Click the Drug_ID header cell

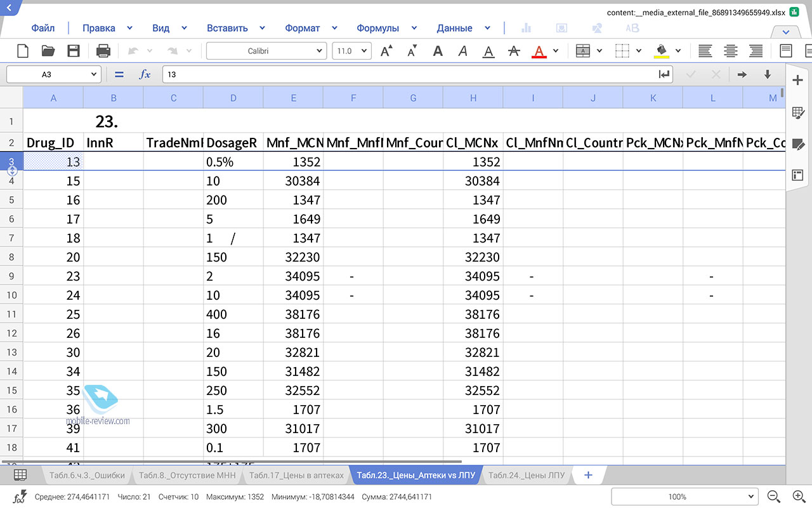pos(53,143)
